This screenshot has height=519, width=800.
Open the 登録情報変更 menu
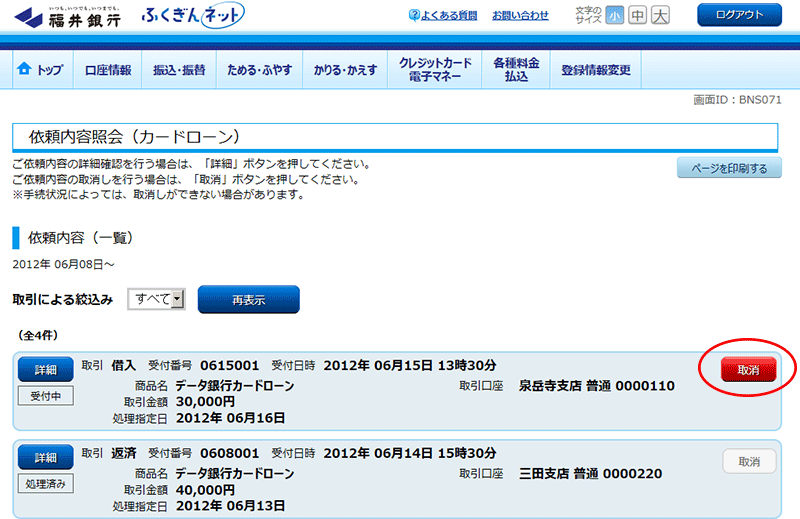click(596, 70)
